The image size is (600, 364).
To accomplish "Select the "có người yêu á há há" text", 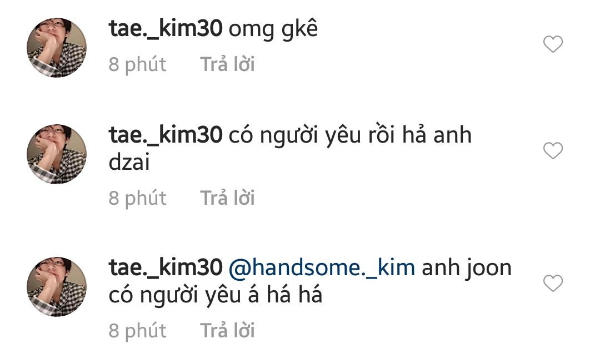I will 216,296.
